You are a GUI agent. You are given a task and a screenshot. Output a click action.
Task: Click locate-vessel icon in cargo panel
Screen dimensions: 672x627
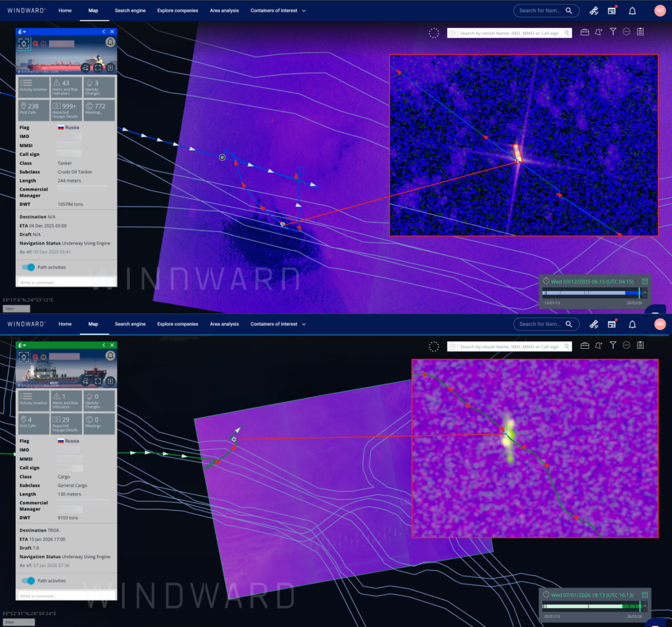[x=24, y=357]
